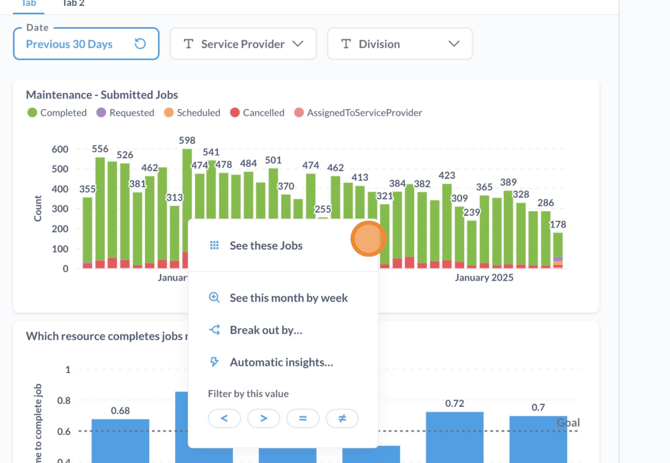670x463 pixels.
Task: Click the bar labeled 423
Action: click(x=447, y=226)
